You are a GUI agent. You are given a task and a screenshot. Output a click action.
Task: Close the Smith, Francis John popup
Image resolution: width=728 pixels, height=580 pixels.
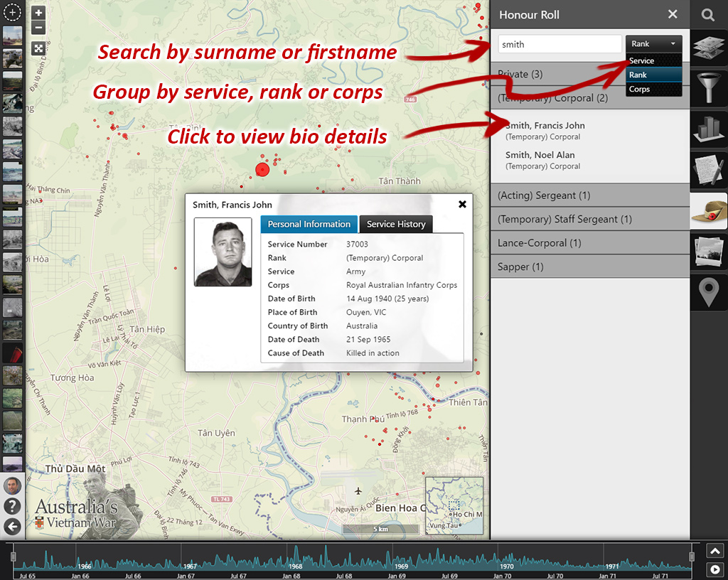coord(462,205)
